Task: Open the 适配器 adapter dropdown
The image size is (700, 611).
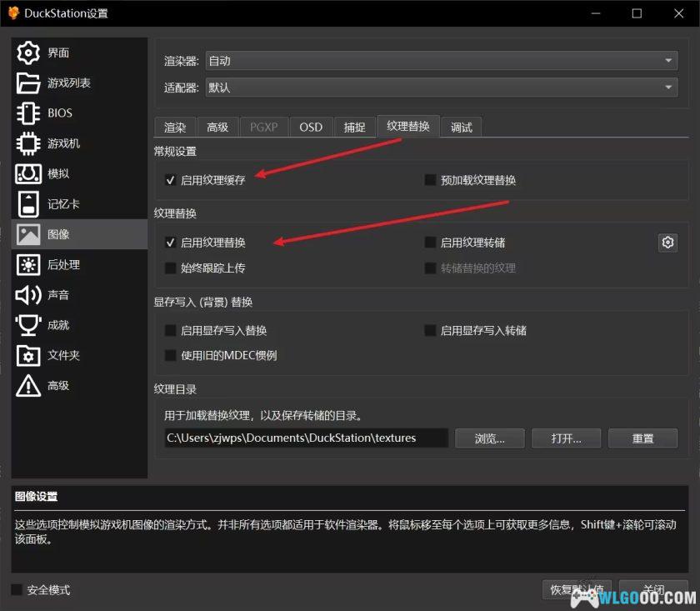Action: point(442,87)
